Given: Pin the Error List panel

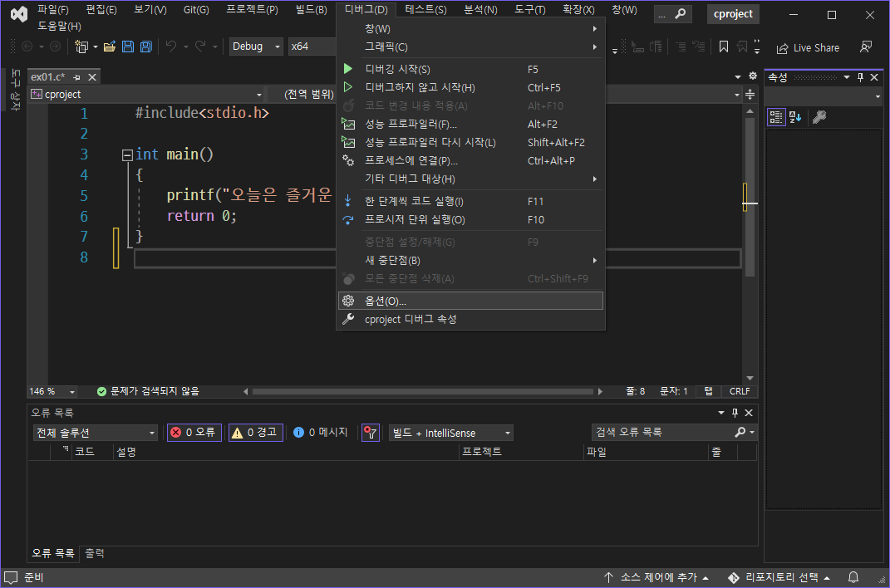Looking at the screenshot, I should (x=735, y=413).
